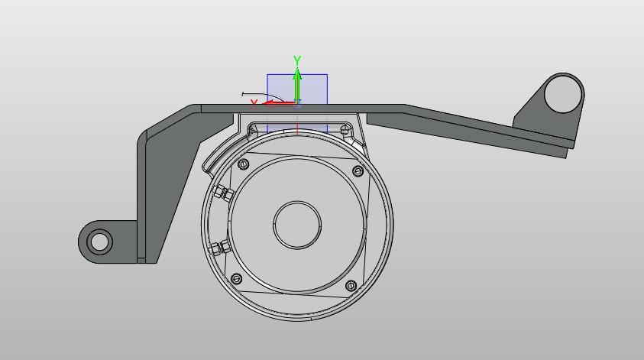Select the upper cable gland fitting on the motor
Screen dimensions: 644x360
[x=223, y=193]
